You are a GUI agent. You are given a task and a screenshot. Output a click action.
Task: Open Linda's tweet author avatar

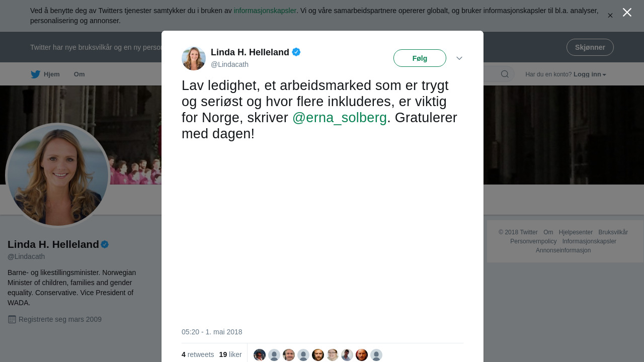coord(194,58)
